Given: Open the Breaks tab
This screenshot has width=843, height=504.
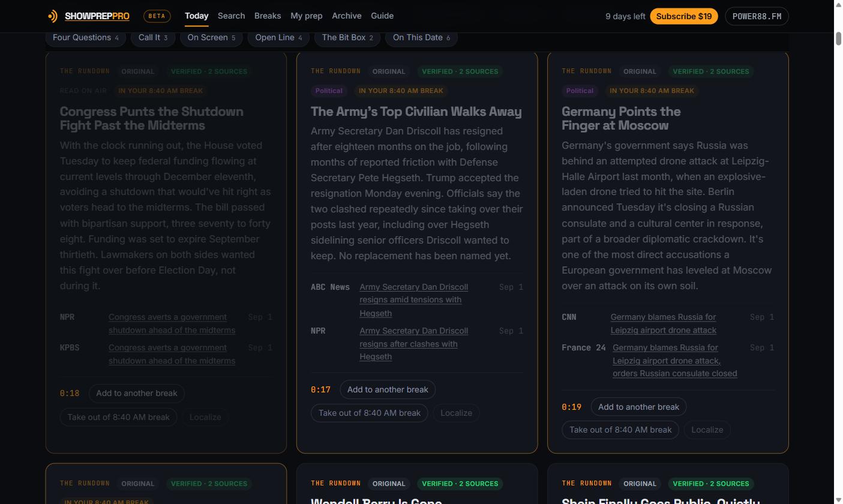Looking at the screenshot, I should point(268,16).
